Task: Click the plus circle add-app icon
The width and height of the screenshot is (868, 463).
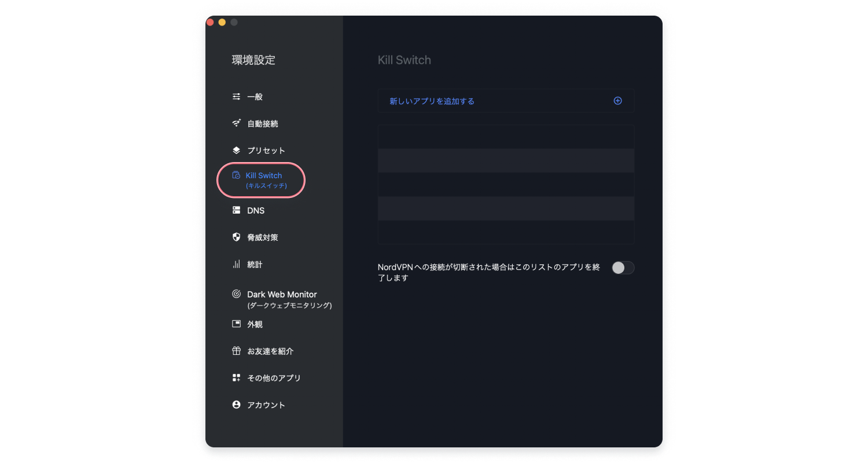Action: pyautogui.click(x=618, y=101)
